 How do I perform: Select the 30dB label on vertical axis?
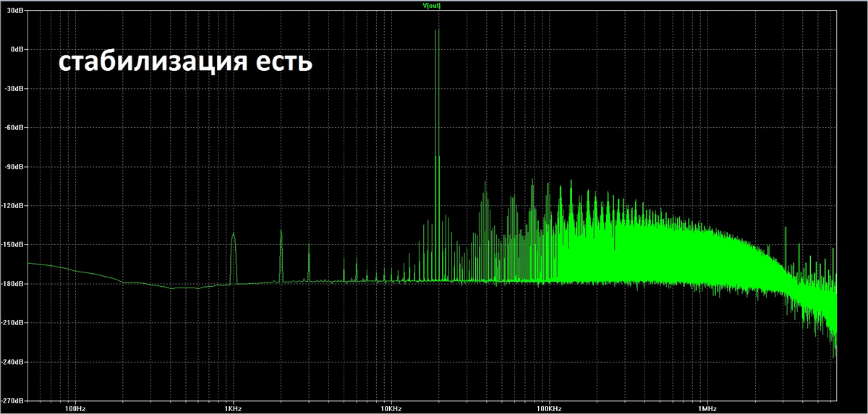coord(17,10)
